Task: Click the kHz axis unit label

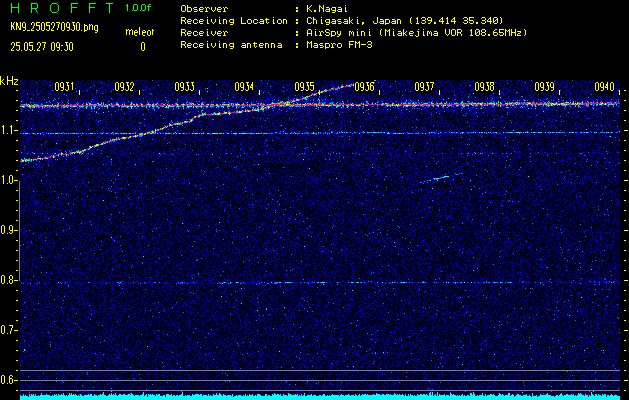Action: point(9,81)
